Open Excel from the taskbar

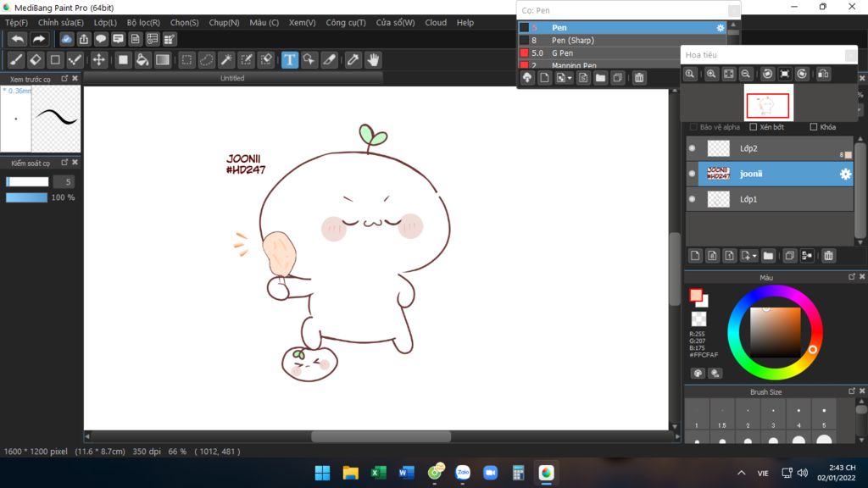(x=378, y=473)
